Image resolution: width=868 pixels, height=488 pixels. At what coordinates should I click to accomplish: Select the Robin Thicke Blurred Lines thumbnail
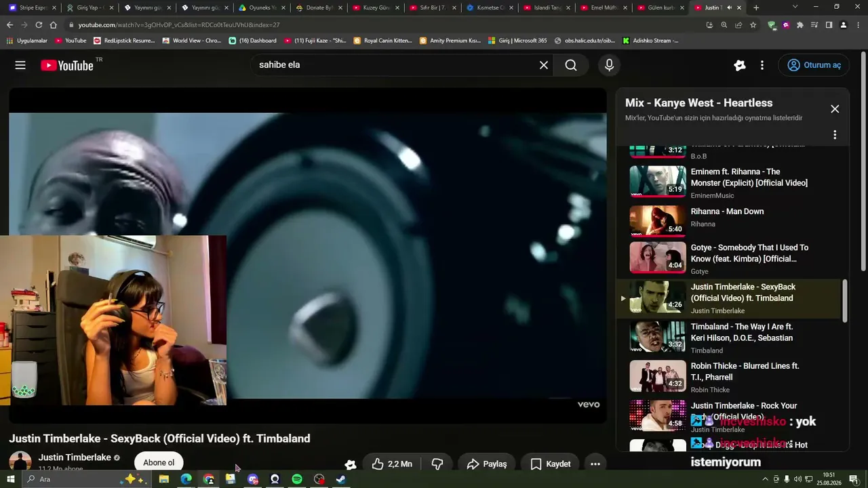point(658,377)
